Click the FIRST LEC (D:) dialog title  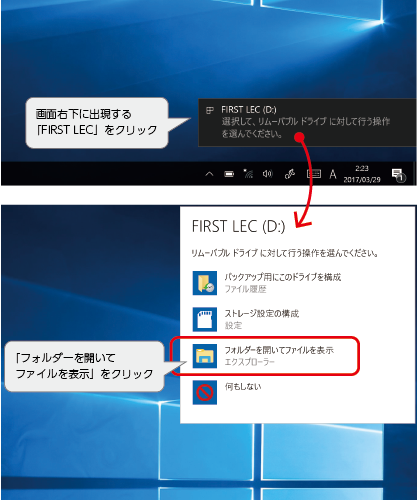pos(239,226)
